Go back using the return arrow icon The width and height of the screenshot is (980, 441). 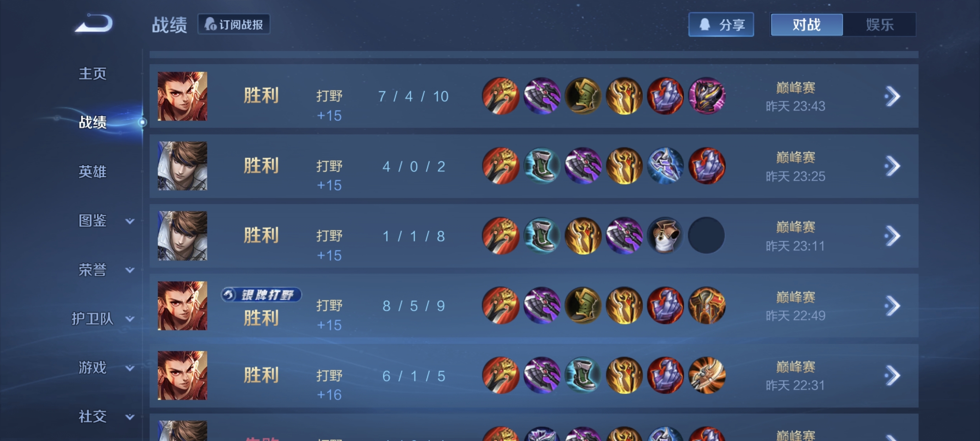[x=94, y=24]
